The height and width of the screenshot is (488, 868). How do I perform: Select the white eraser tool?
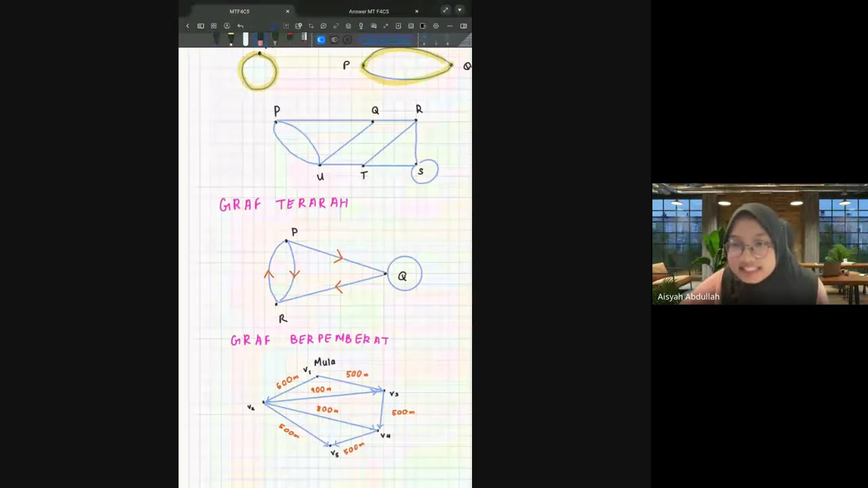click(245, 39)
